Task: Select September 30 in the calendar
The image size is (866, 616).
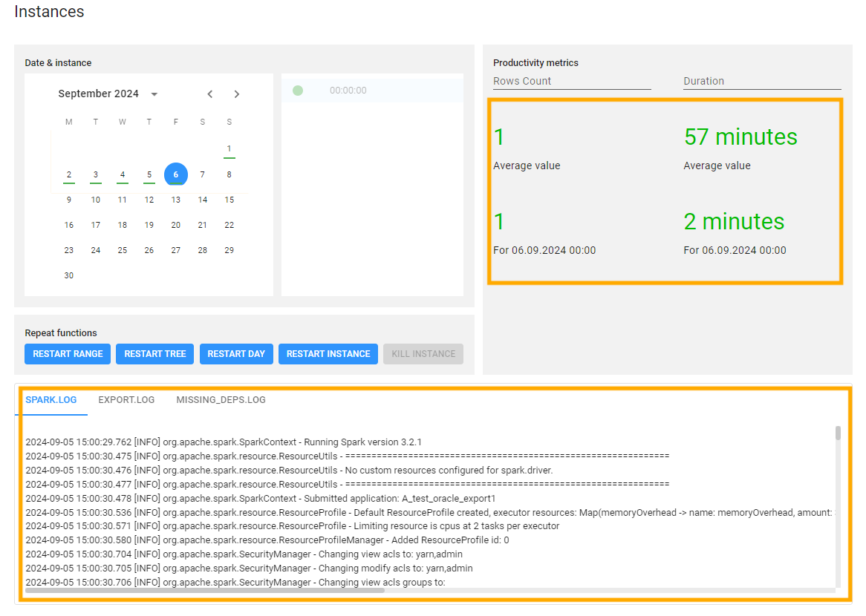Action: [x=69, y=275]
